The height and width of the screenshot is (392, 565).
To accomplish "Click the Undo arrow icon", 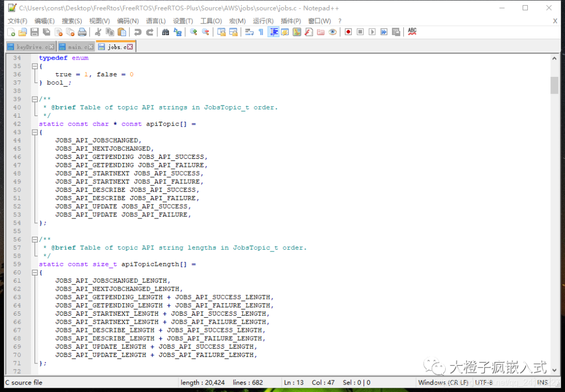I will (x=138, y=32).
